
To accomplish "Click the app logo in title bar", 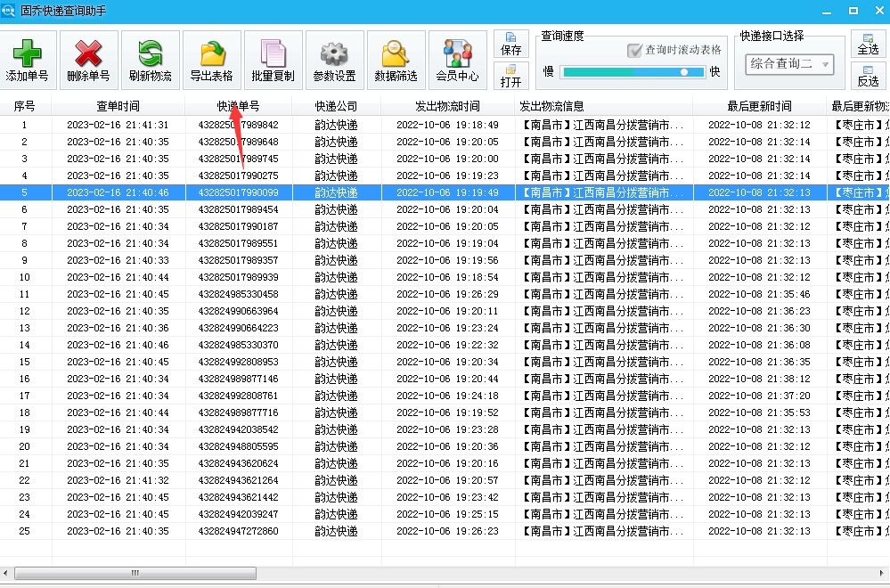I will click(x=8, y=10).
